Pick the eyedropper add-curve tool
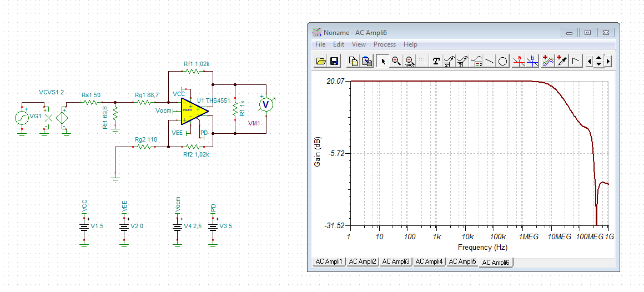This screenshot has height=292, width=644. (562, 61)
